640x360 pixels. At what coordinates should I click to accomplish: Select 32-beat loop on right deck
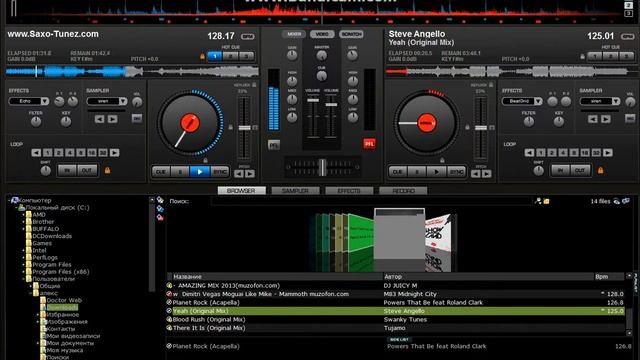596,153
